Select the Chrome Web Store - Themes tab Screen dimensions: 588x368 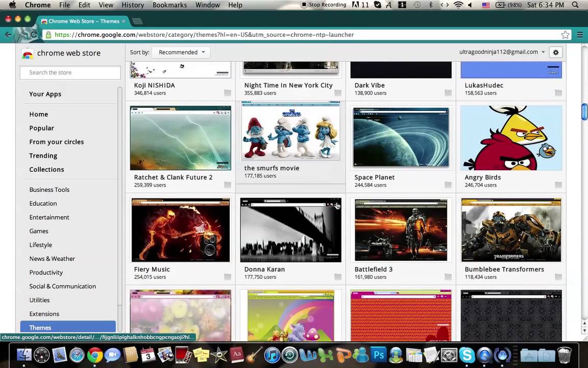coord(83,21)
